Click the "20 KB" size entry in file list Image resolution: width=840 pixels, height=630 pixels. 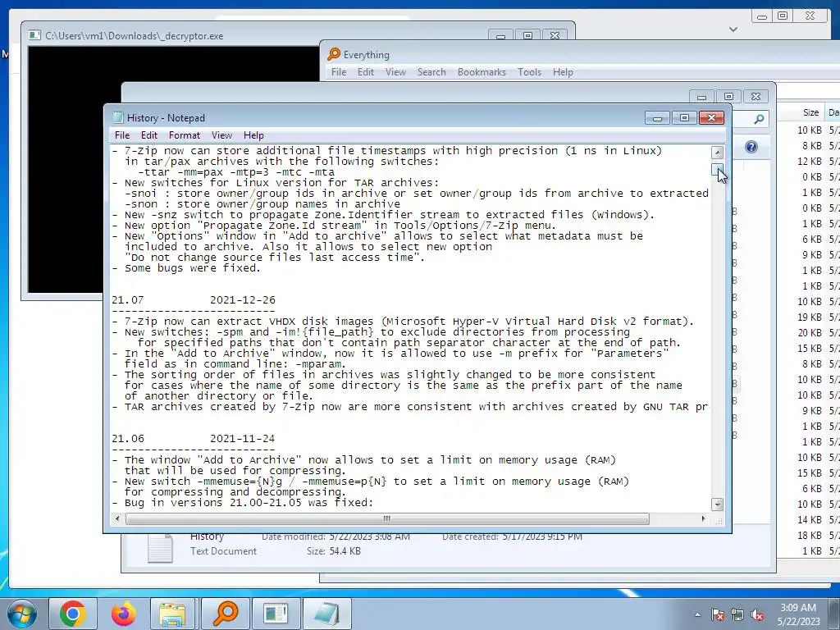[810, 333]
